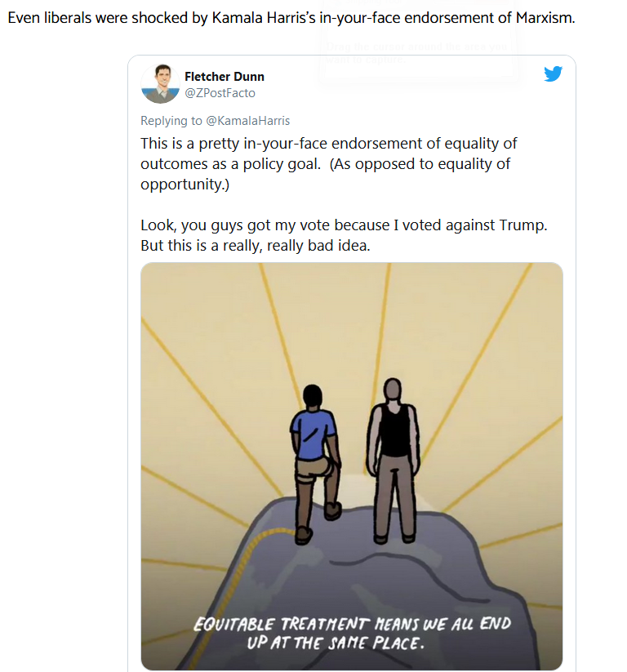Open Fletcher Dunn's profile avatar
Image resolution: width=627 pixels, height=672 pixels.
[160, 84]
